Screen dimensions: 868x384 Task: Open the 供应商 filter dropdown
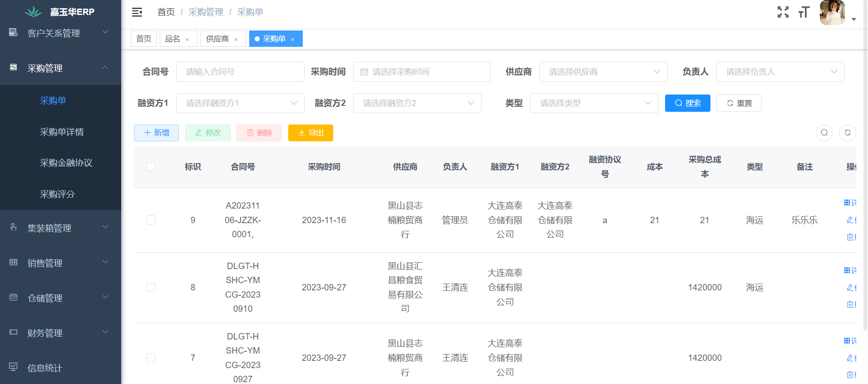[x=603, y=72]
